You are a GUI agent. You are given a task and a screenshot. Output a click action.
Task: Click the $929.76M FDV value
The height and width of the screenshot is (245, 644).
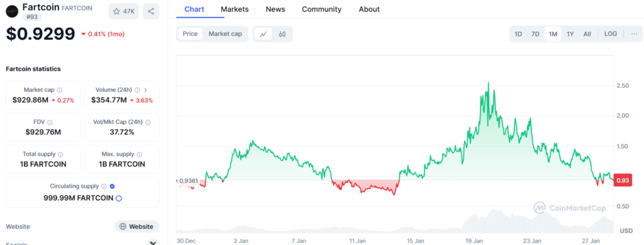click(x=43, y=132)
